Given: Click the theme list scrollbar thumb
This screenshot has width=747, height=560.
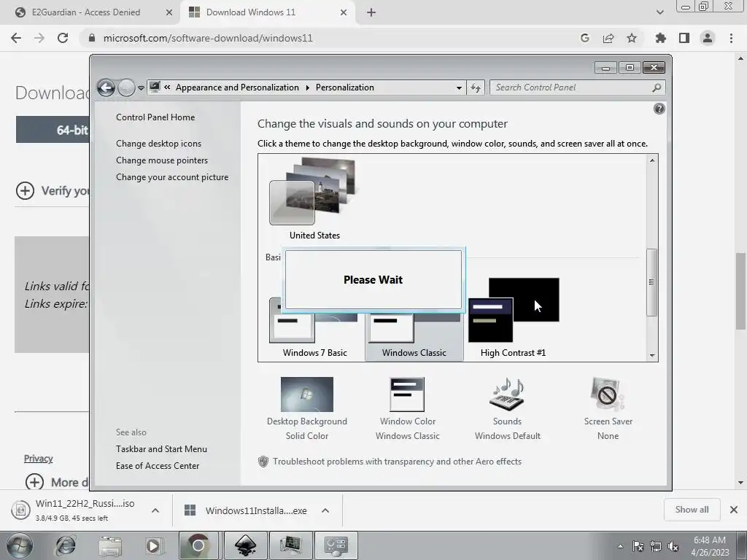Looking at the screenshot, I should (651, 282).
